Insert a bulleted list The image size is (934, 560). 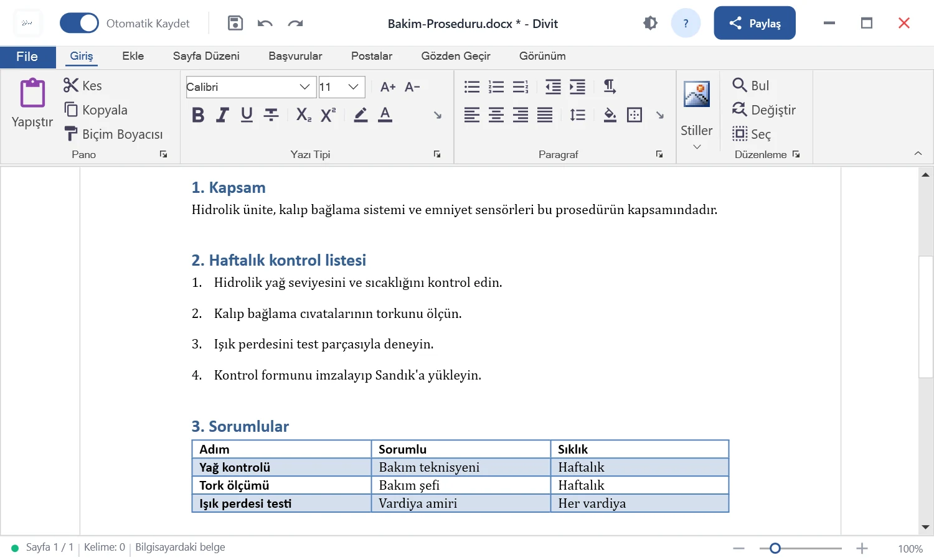coord(472,87)
